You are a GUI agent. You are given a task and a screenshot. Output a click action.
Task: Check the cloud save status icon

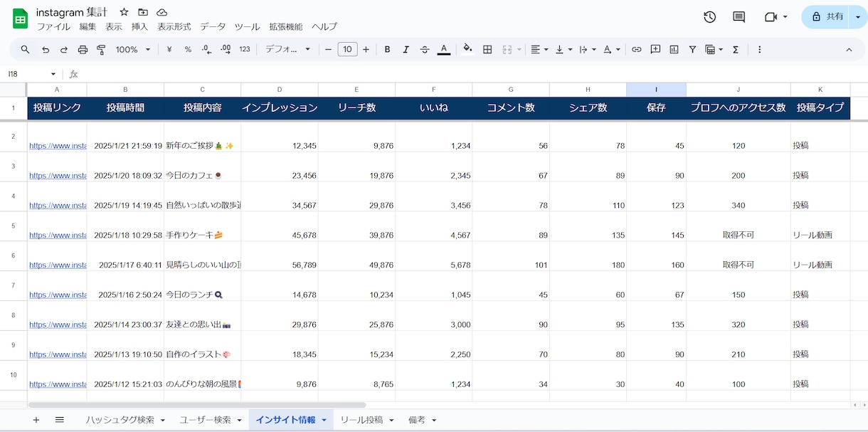pyautogui.click(x=162, y=12)
